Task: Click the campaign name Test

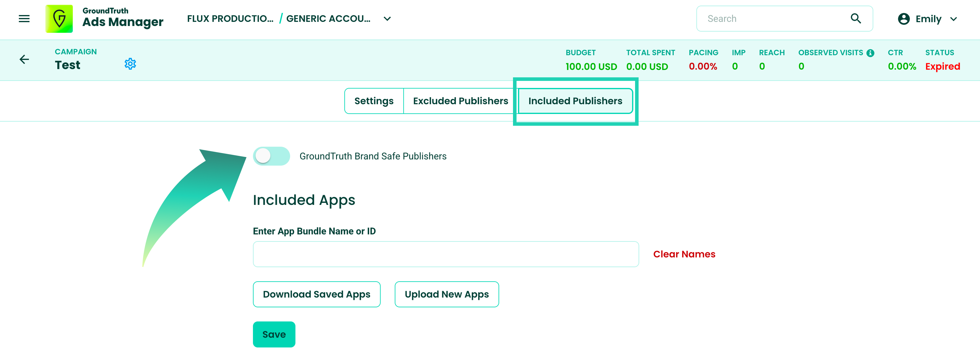Action: point(67,65)
